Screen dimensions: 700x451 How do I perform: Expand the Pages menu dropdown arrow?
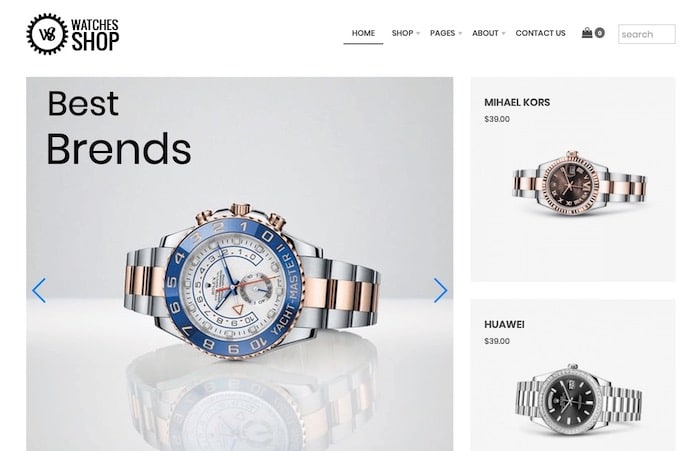(x=460, y=33)
